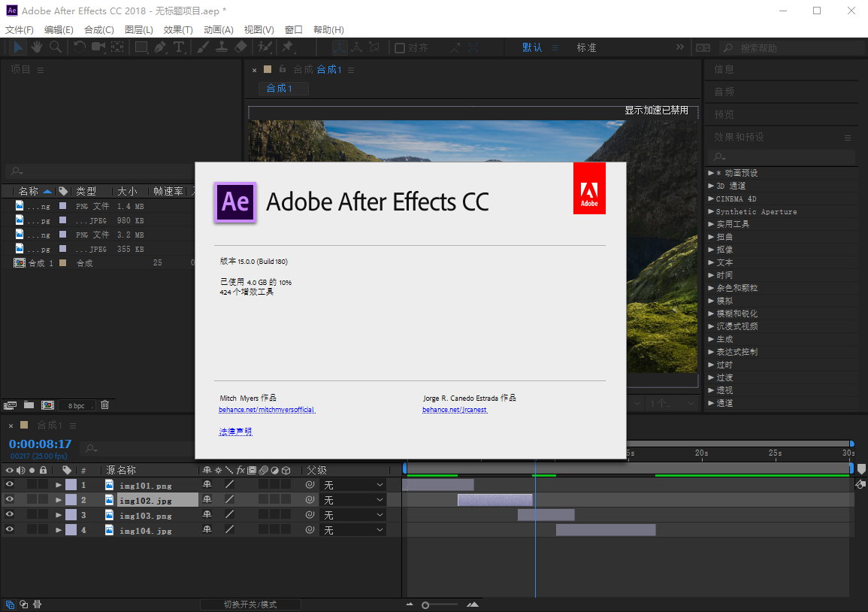Expand img104.jpg layer properties
This screenshot has height=612, width=868.
[58, 529]
